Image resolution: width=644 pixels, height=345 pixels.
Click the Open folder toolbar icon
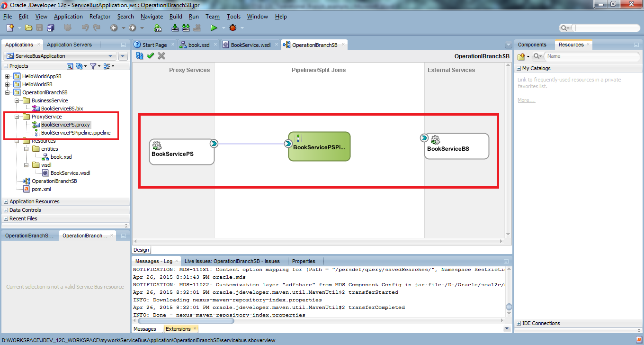[29, 28]
